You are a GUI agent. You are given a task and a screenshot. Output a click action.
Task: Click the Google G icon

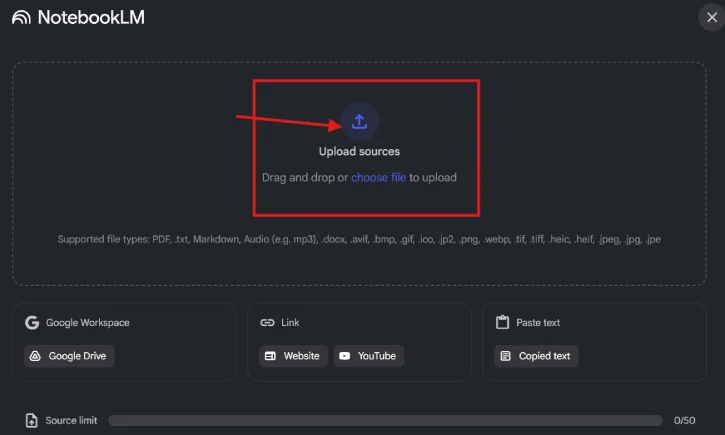pos(32,323)
